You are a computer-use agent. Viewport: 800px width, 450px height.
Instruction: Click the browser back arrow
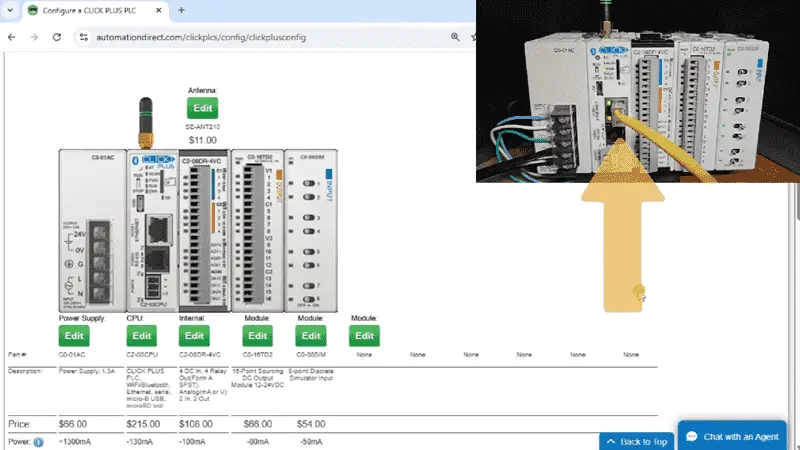click(x=12, y=37)
